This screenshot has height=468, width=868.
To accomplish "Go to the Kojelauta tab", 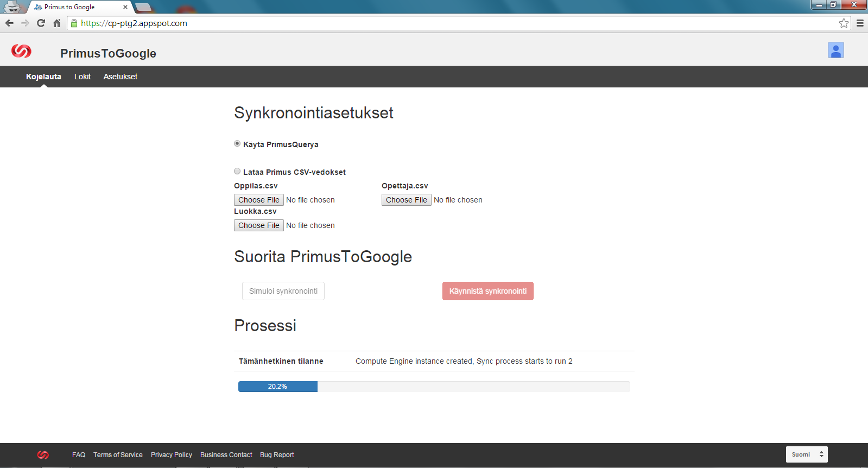I will point(43,77).
